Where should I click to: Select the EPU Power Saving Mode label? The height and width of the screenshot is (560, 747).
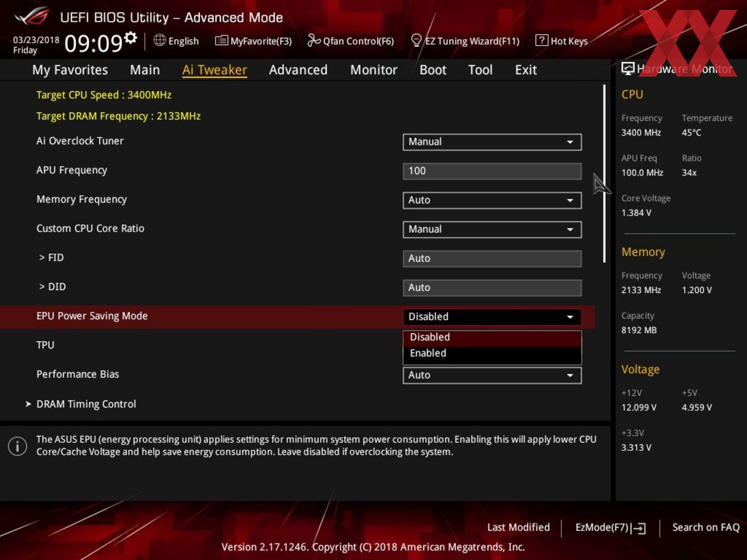(x=92, y=316)
